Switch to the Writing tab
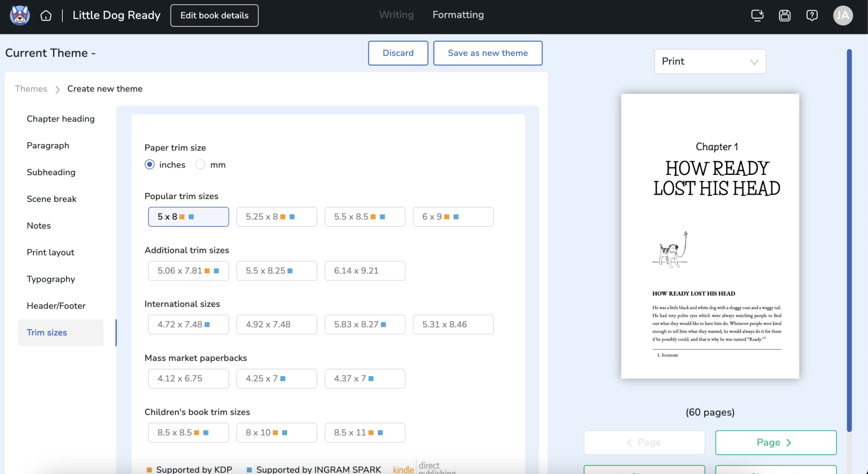The width and height of the screenshot is (868, 474). [x=396, y=15]
